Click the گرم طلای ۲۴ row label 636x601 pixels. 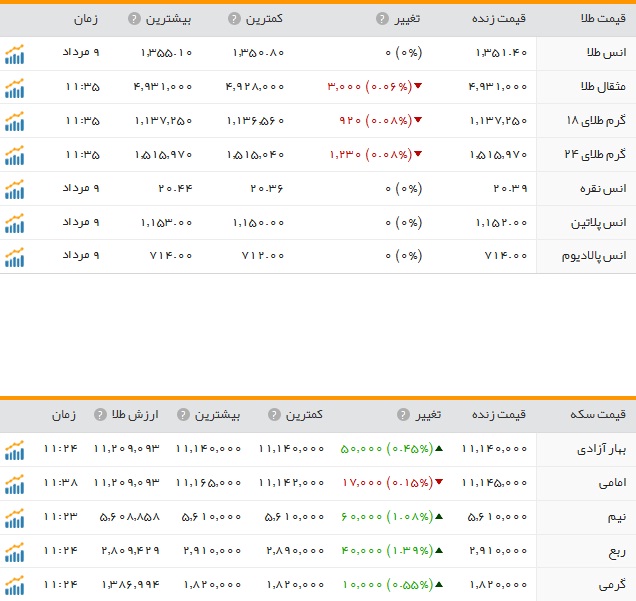point(595,155)
